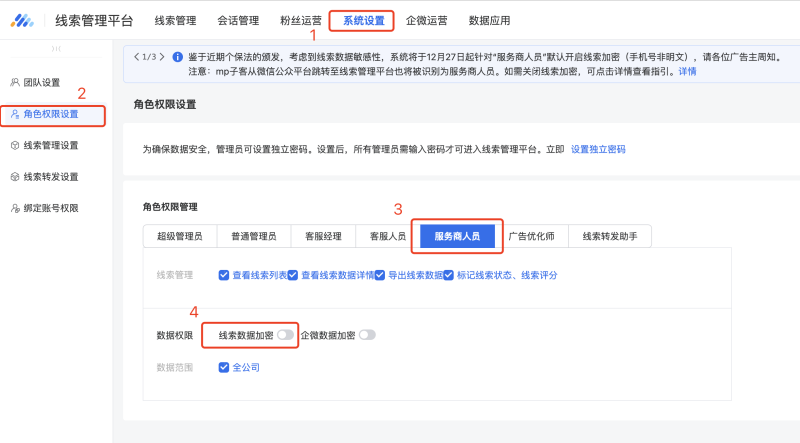
Task: Click the 数据权限 label
Action: (x=174, y=335)
